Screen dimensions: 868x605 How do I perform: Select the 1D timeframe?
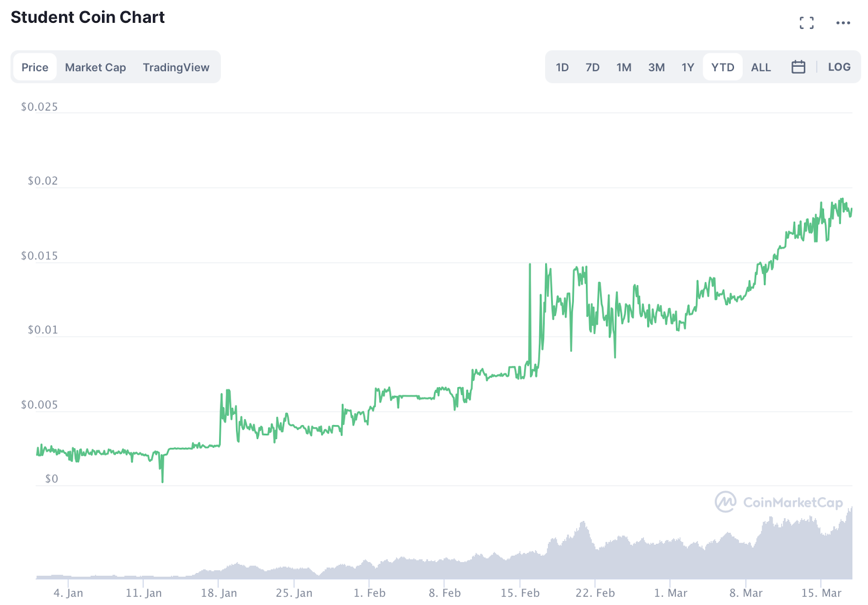coord(562,67)
